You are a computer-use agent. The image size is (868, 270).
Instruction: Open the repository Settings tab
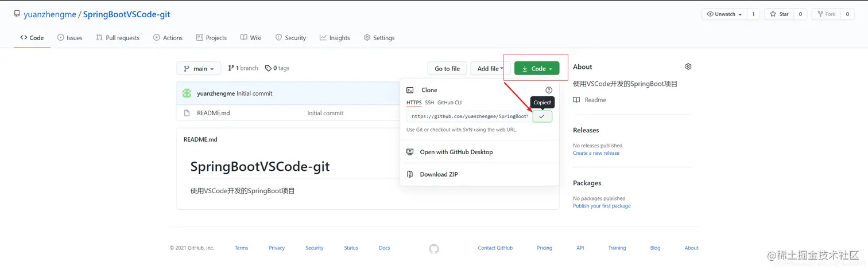[x=379, y=38]
